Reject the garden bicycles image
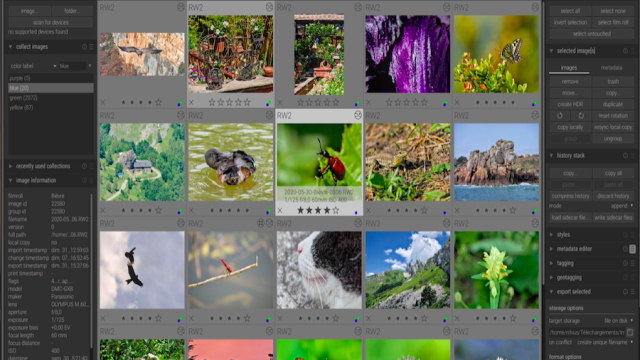Image resolution: width=640 pixels, height=360 pixels. point(191,102)
